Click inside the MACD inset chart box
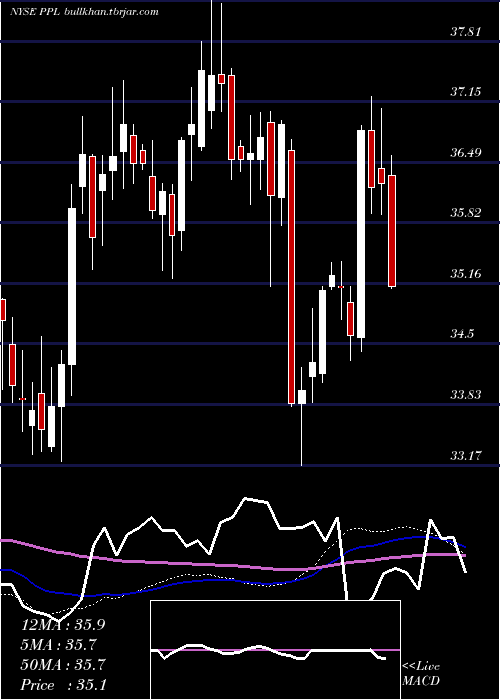 (275, 650)
